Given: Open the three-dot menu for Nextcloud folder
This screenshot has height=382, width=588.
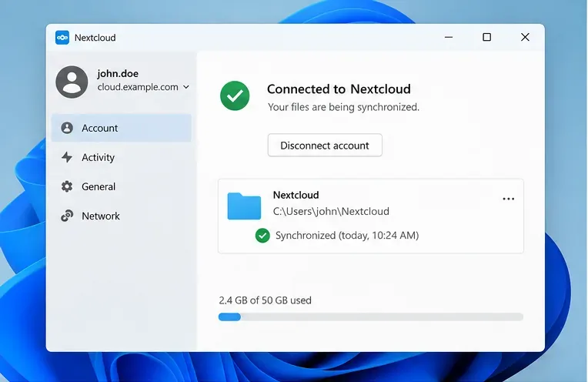Looking at the screenshot, I should (x=509, y=199).
